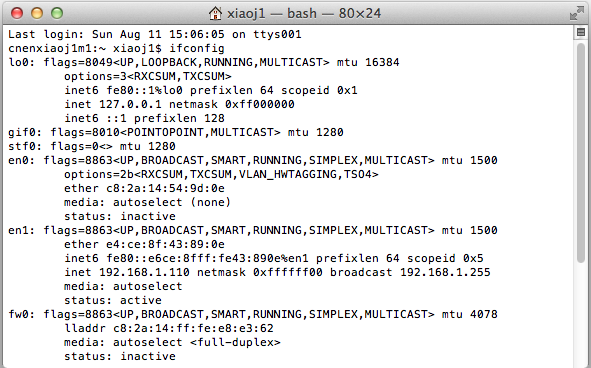Click the broadcast address 192.168.1.255
The width and height of the screenshot is (591, 368).
pyautogui.click(x=445, y=272)
